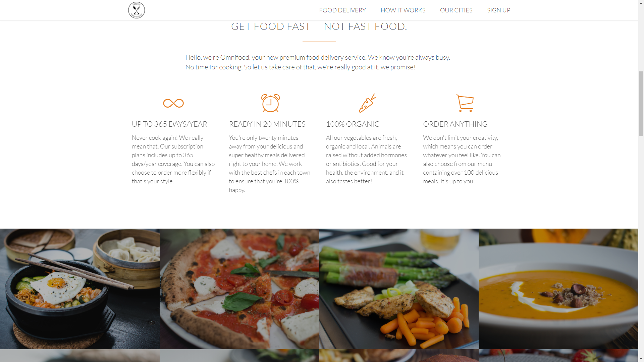Image resolution: width=644 pixels, height=362 pixels.
Task: Click the Omnifood fork and knife logo
Action: (136, 10)
